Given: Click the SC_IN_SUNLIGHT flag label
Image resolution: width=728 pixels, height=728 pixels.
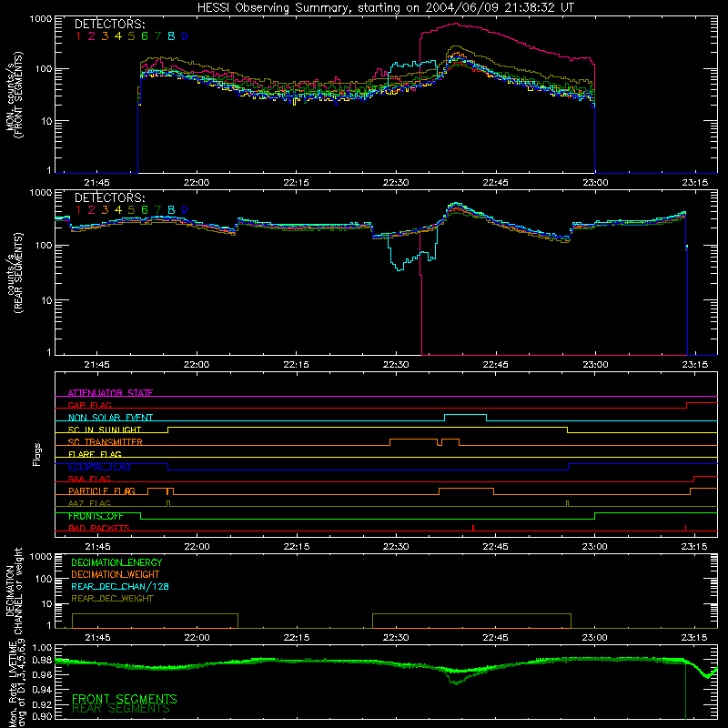Looking at the screenshot, I should pos(105,430).
